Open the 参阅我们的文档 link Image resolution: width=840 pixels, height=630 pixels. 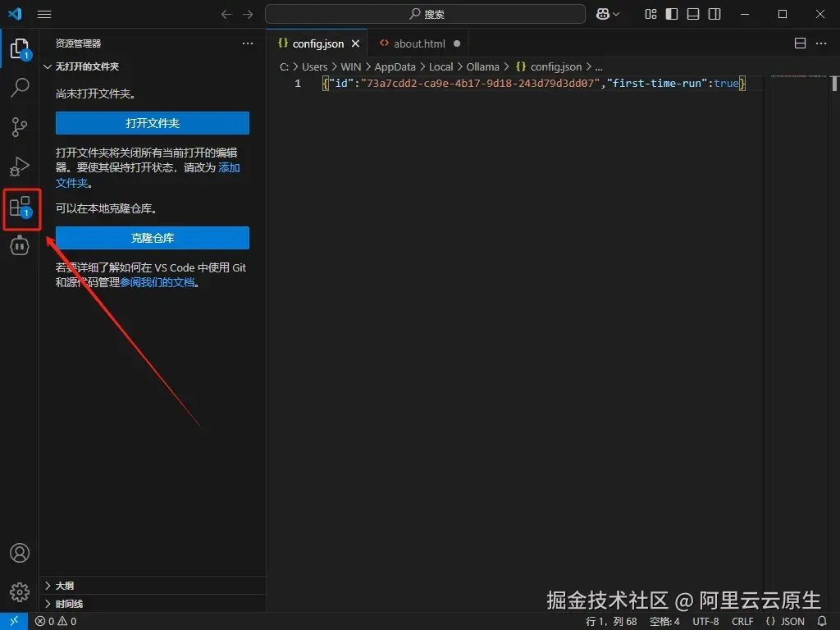[x=157, y=282]
